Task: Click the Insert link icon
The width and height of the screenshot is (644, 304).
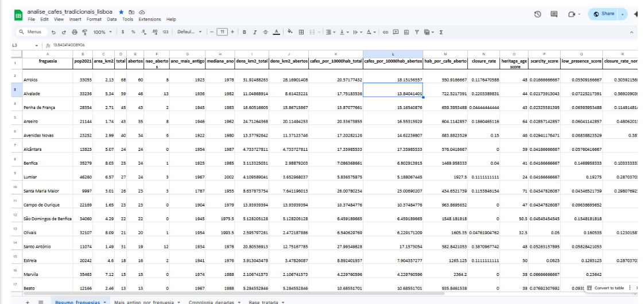Action: point(386,32)
